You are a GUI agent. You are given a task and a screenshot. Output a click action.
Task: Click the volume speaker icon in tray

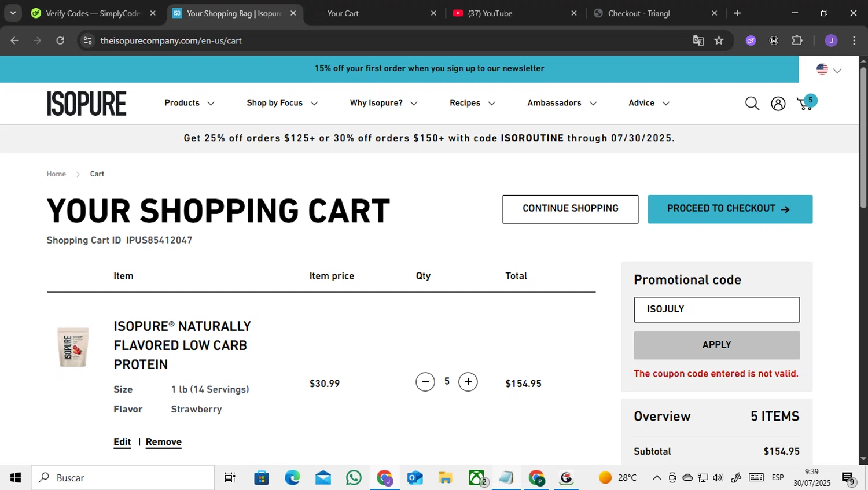pos(718,477)
